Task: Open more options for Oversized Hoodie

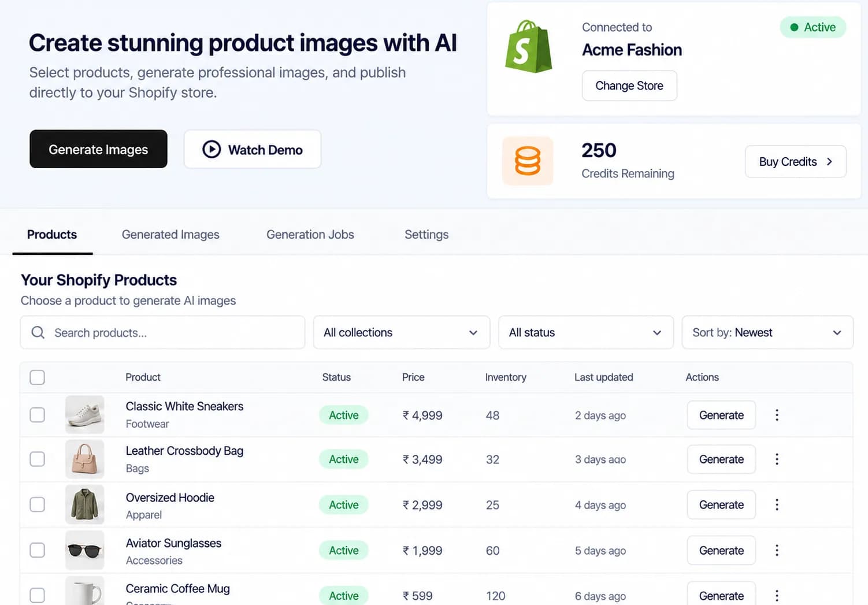Action: (x=777, y=504)
